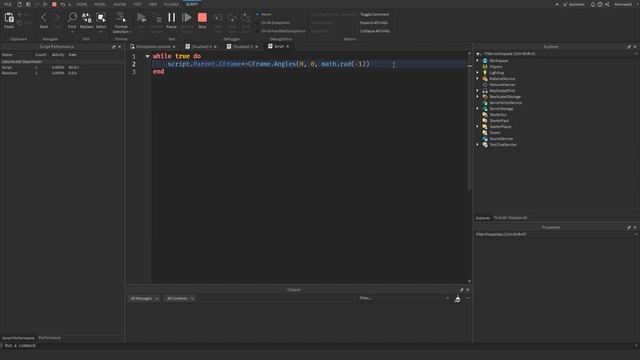Screen dimensions: 640x360
Task: Click the Resume play arrow icon
Action: click(187, 17)
